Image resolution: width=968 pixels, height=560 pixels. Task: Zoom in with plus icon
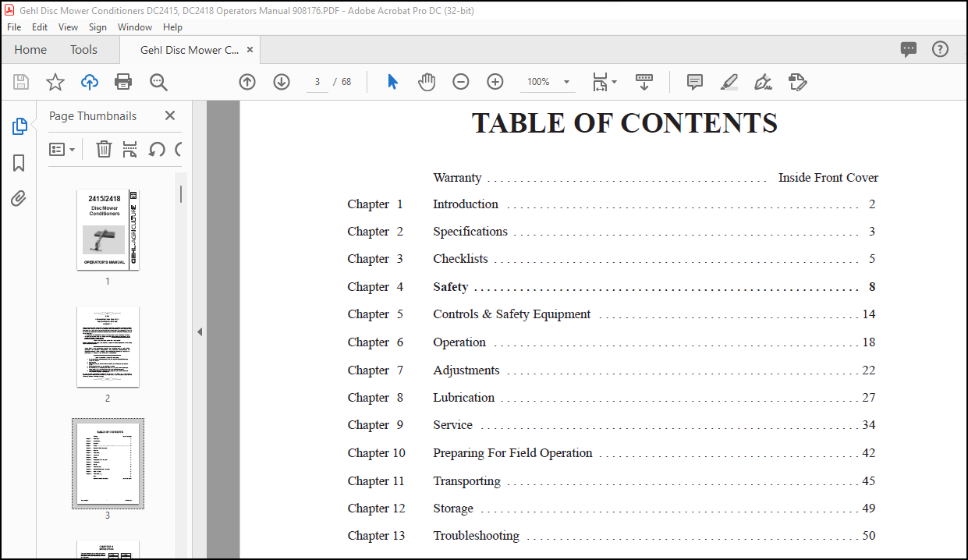pyautogui.click(x=495, y=82)
